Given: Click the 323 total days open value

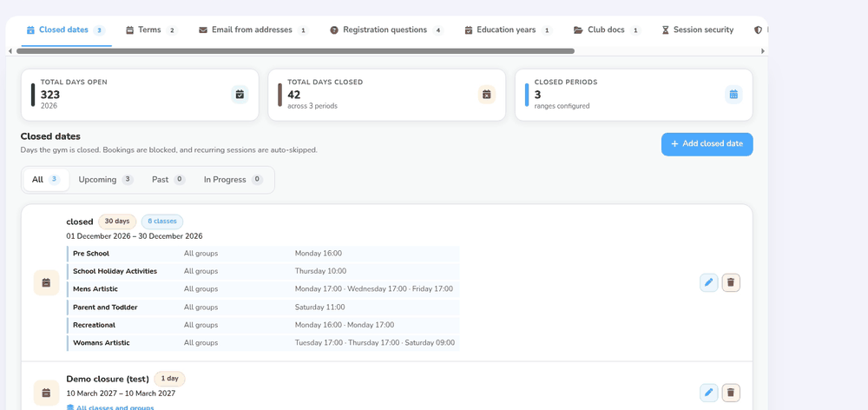Looking at the screenshot, I should coord(50,95).
